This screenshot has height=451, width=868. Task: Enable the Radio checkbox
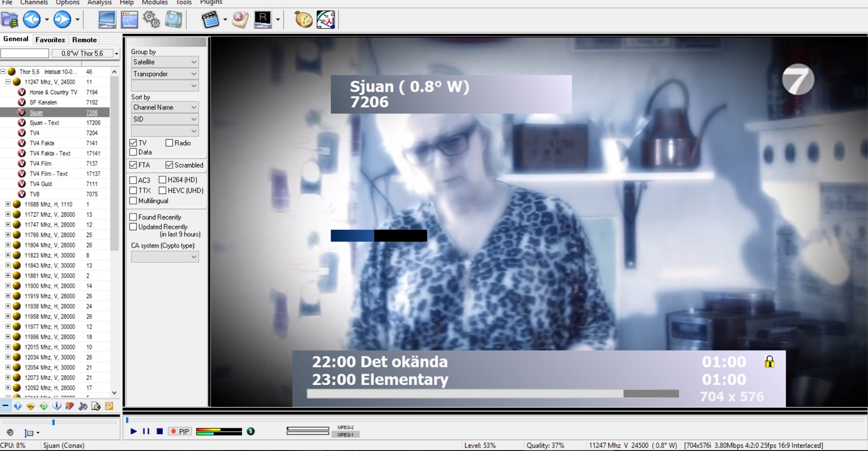tap(169, 143)
